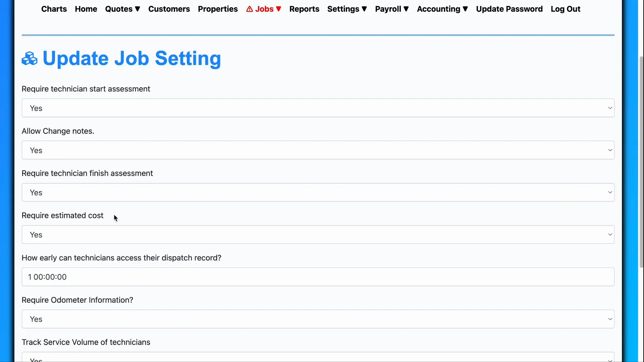Navigate to the Customers page
Image resolution: width=644 pixels, height=362 pixels.
pyautogui.click(x=169, y=9)
